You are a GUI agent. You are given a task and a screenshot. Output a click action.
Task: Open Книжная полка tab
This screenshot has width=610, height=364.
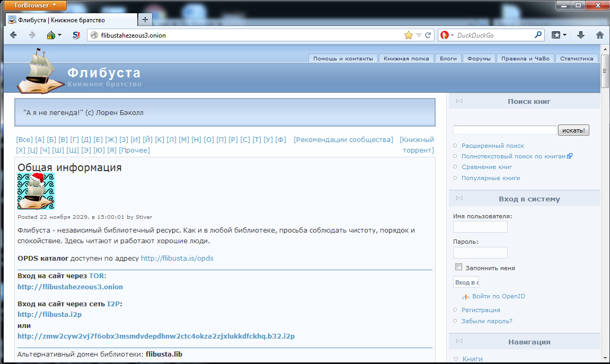point(406,58)
